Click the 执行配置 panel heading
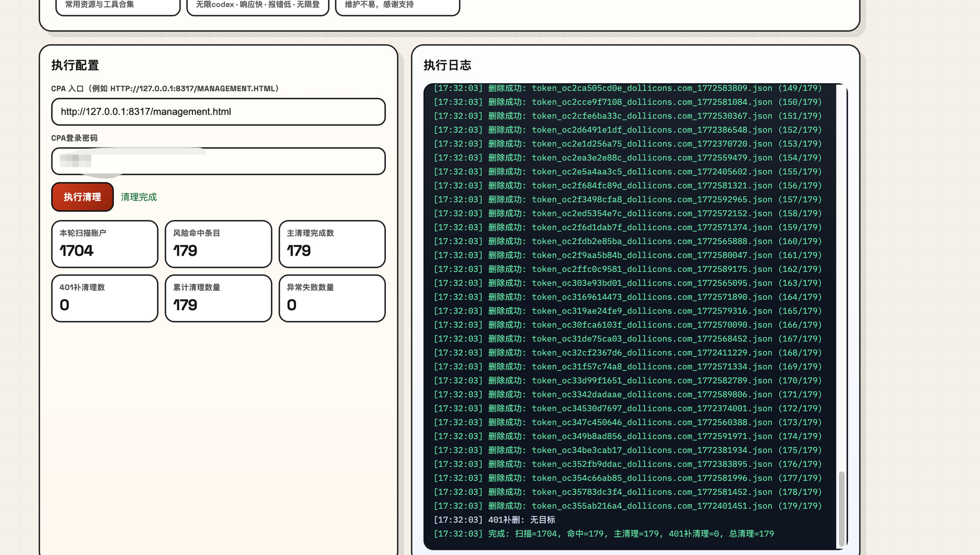Image resolution: width=980 pixels, height=555 pixels. (x=75, y=65)
